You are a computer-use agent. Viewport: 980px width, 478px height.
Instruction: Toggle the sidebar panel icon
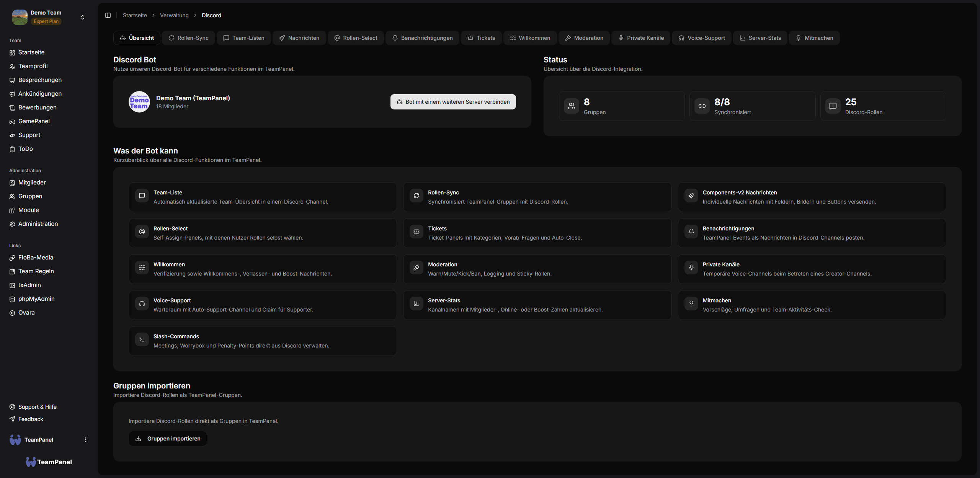point(108,15)
